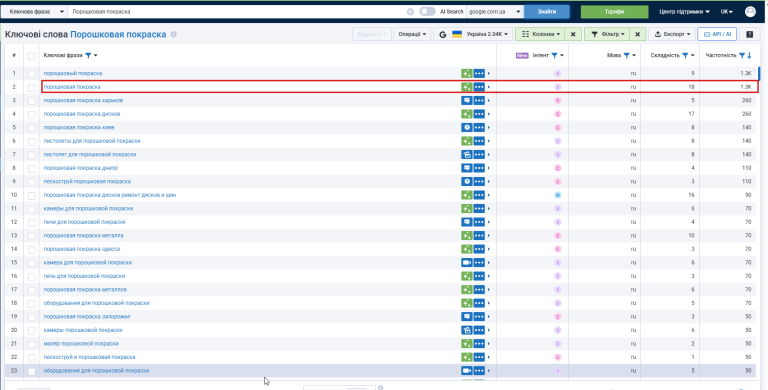Open the three-dots menu for 'порошковая покраска дисков'
The image size is (768, 390).
coord(479,114)
